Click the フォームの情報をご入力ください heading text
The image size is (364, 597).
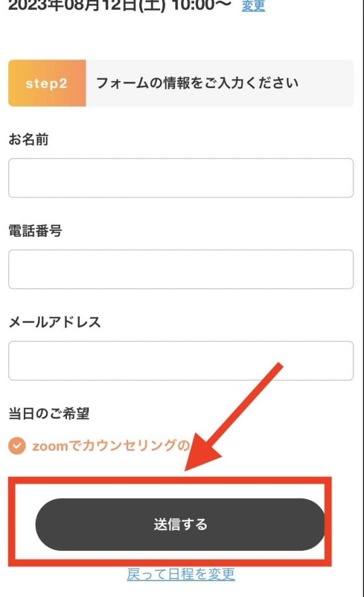(197, 83)
